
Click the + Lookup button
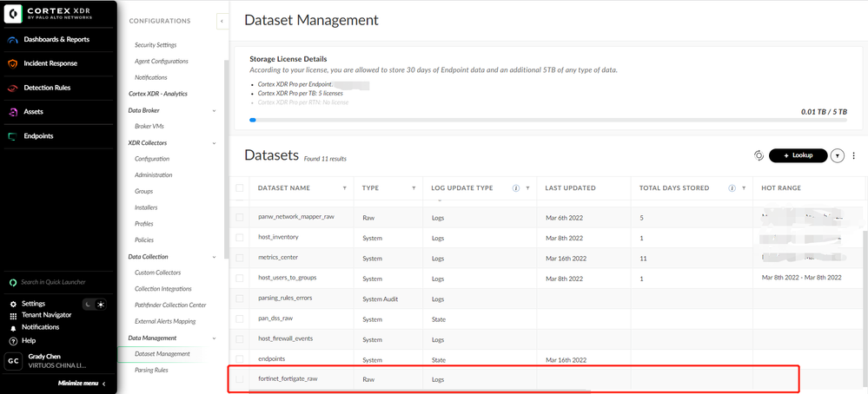pos(798,155)
